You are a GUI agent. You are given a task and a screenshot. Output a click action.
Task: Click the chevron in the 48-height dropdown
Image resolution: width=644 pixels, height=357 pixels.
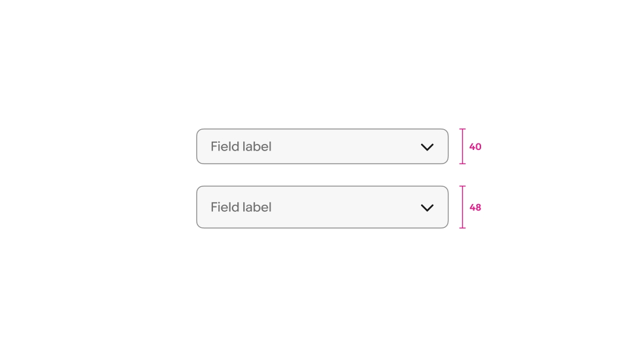click(427, 208)
